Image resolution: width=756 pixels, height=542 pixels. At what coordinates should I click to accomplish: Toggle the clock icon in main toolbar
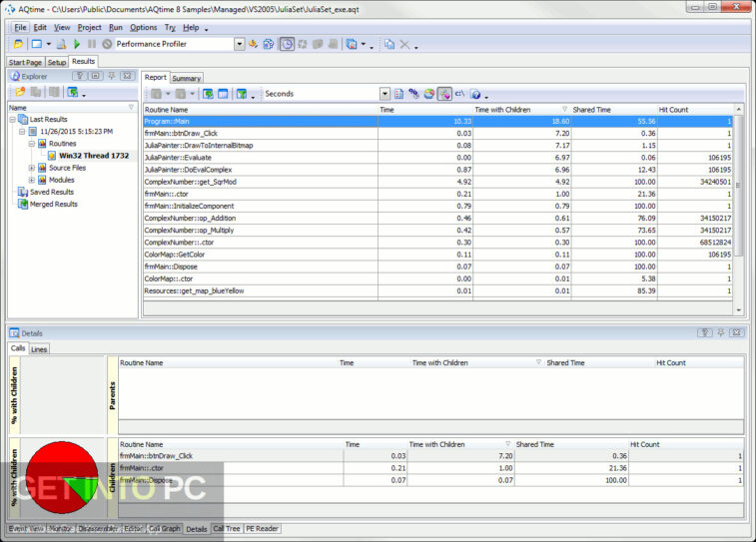coord(287,44)
